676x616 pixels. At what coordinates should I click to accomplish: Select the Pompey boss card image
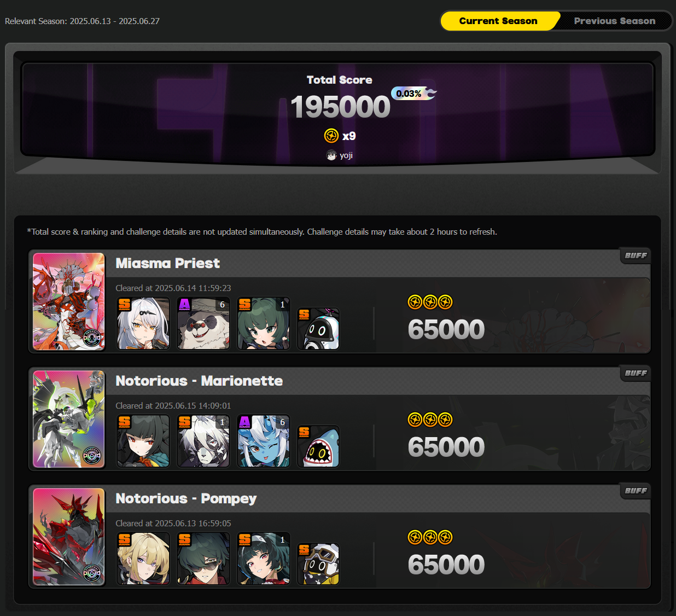[69, 537]
